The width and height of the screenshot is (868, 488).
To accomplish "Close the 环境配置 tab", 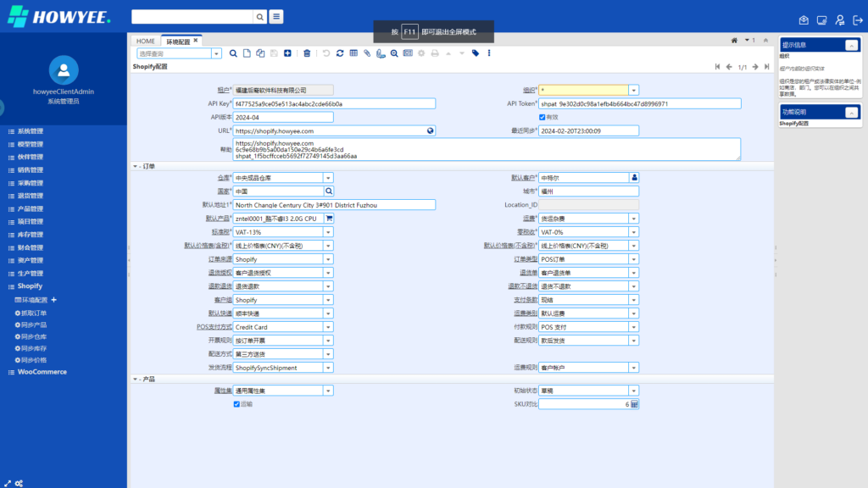I will (196, 41).
